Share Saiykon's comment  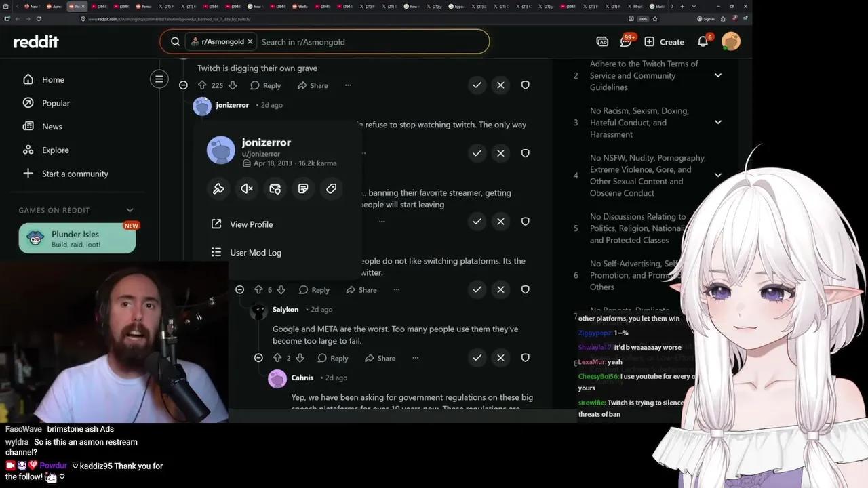380,358
